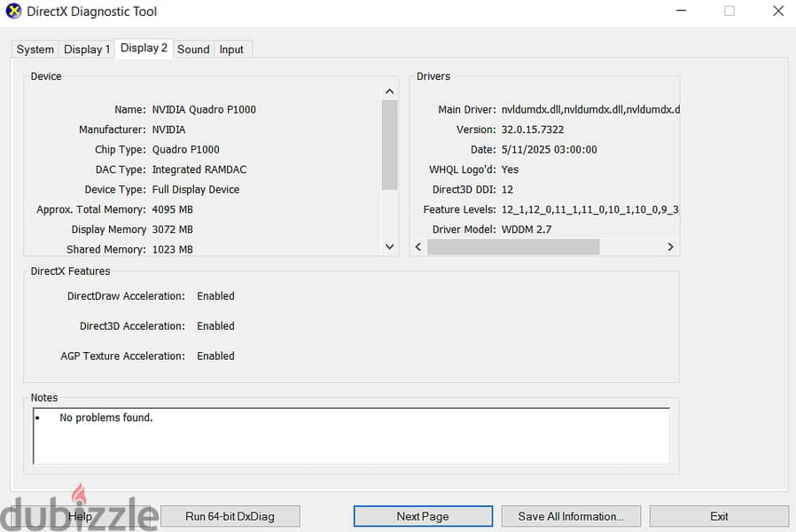Click total memory value 4095 MB
The height and width of the screenshot is (532, 796).
(x=173, y=209)
